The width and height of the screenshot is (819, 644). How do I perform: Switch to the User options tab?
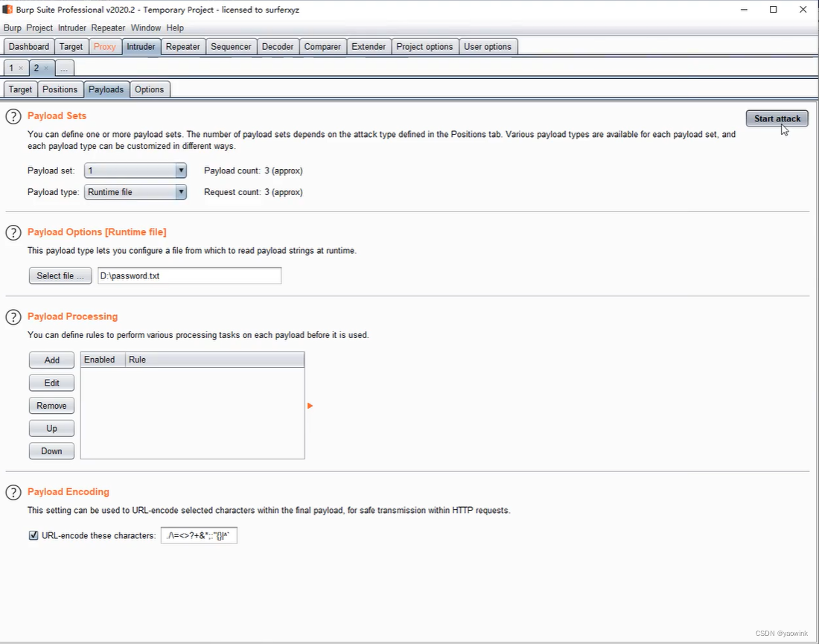[x=488, y=46]
